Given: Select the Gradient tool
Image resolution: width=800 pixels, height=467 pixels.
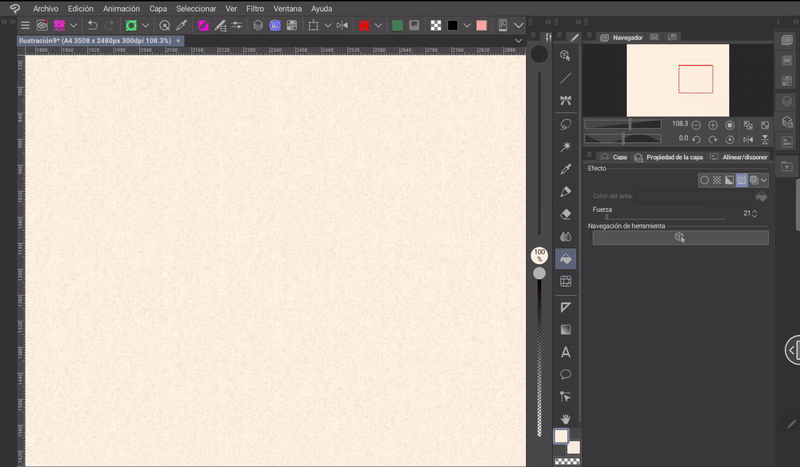Looking at the screenshot, I should (566, 329).
